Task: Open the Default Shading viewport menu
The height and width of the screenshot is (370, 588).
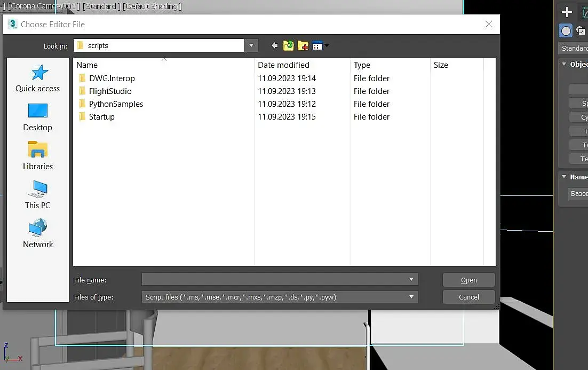Action: click(152, 6)
